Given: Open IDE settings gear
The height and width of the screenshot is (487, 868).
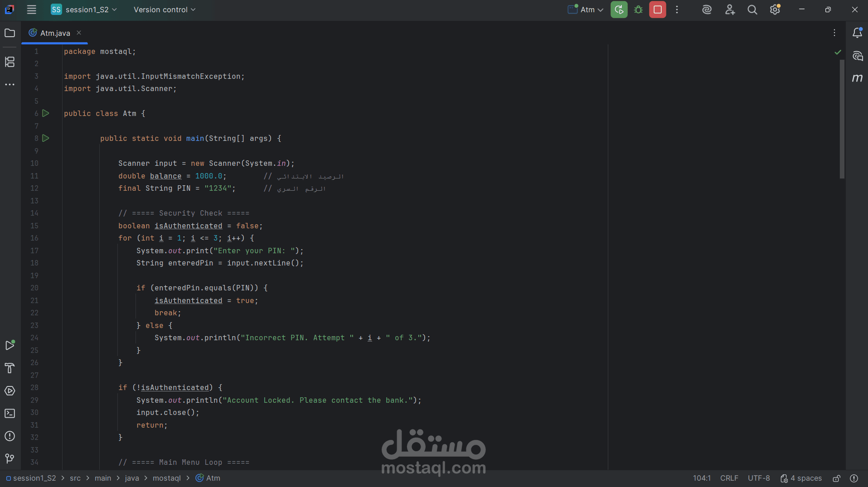Looking at the screenshot, I should tap(775, 10).
